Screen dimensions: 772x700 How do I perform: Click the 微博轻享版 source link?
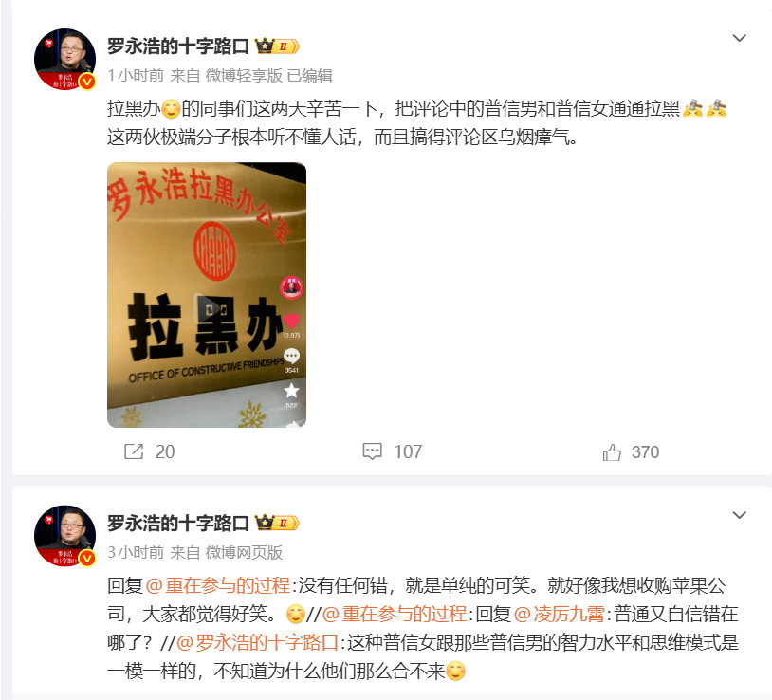(244, 75)
